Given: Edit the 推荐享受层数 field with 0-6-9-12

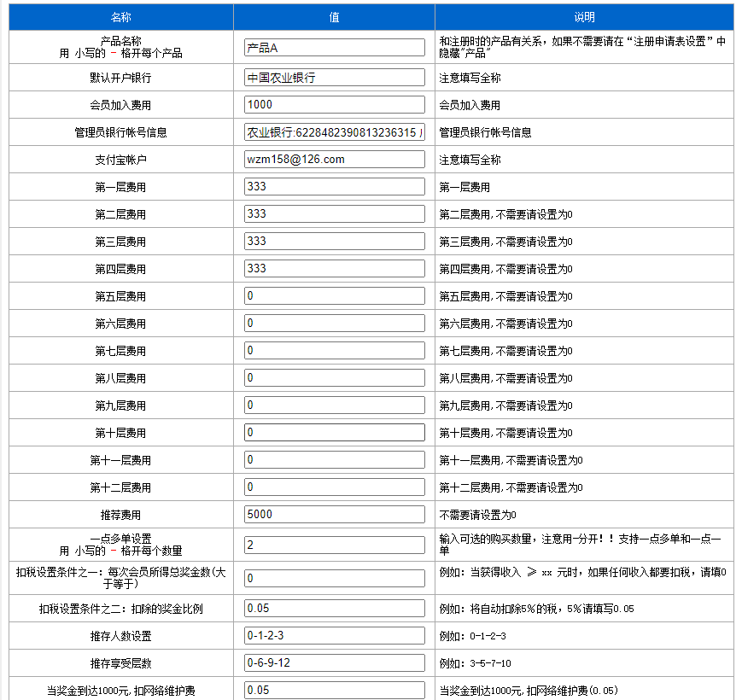Looking at the screenshot, I should point(334,663).
